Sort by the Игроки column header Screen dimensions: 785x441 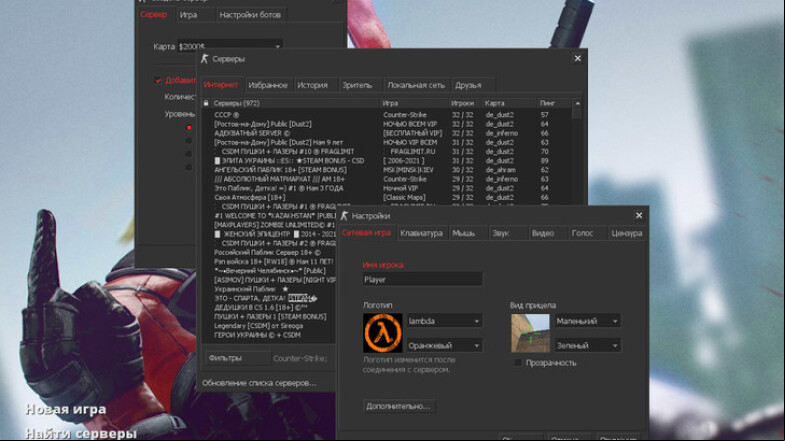465,103
